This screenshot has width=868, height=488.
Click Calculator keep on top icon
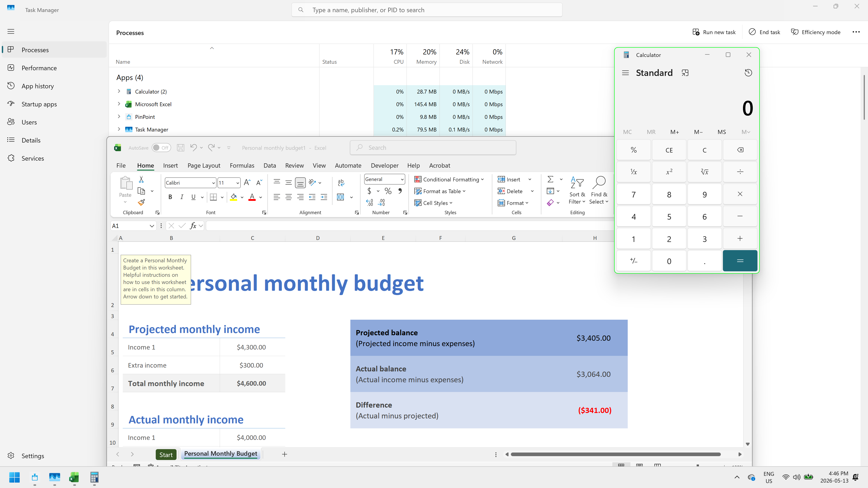point(685,73)
